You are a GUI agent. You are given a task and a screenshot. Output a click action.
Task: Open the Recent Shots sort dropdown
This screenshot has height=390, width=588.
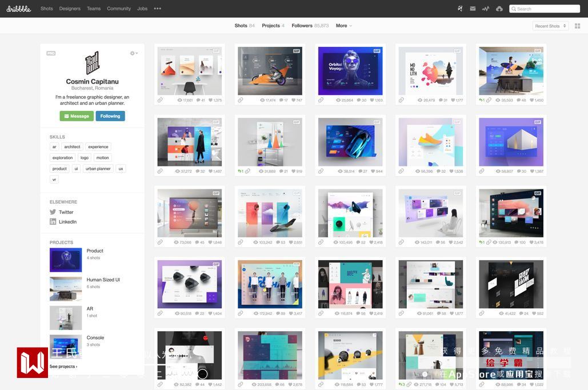coord(550,26)
